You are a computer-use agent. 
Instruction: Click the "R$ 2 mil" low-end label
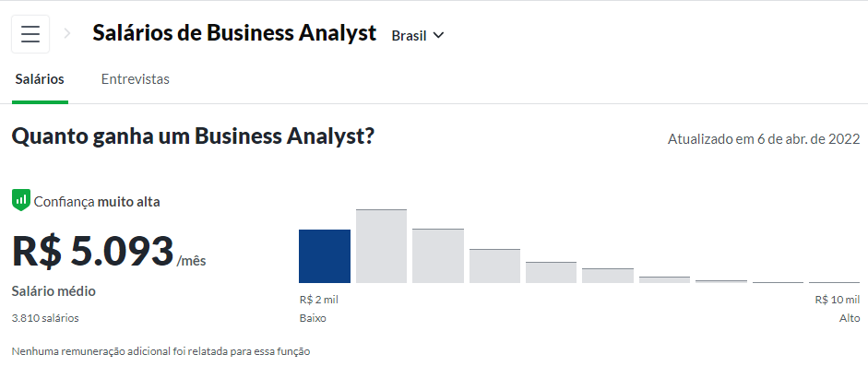coord(319,300)
